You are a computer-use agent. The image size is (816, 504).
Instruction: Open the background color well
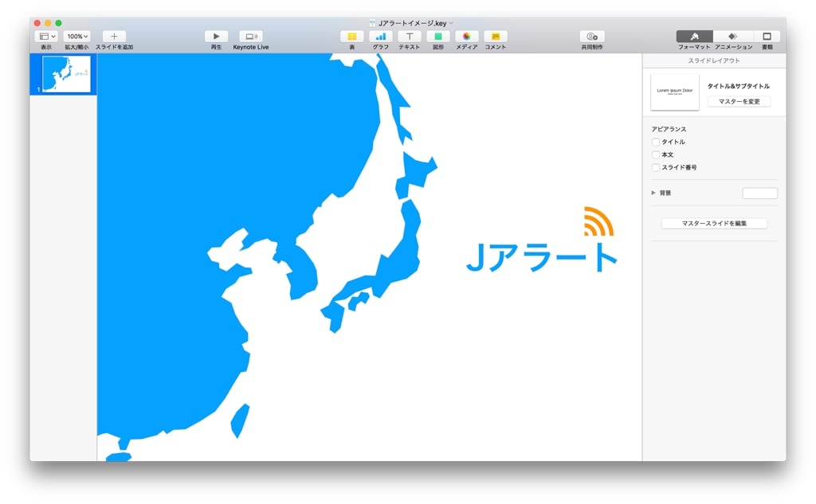[x=759, y=193]
